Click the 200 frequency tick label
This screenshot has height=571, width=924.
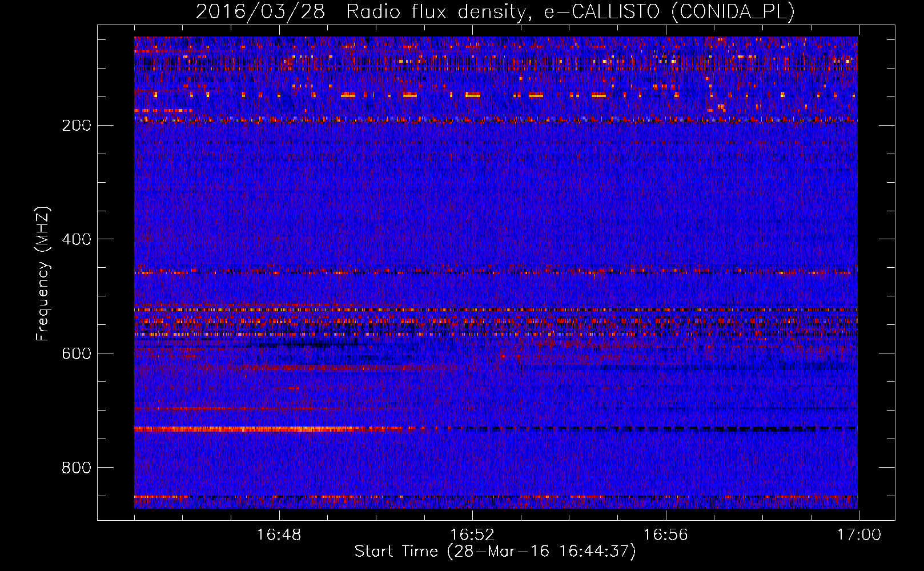pos(76,125)
